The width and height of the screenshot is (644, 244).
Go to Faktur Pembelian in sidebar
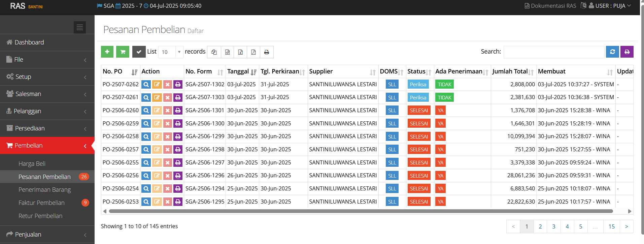point(41,203)
